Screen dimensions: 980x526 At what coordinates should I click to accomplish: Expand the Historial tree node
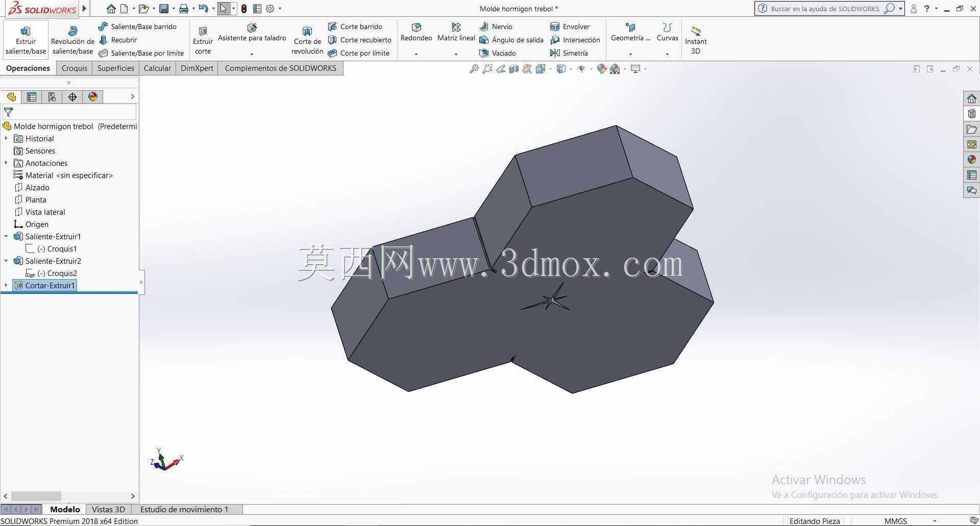coord(6,139)
